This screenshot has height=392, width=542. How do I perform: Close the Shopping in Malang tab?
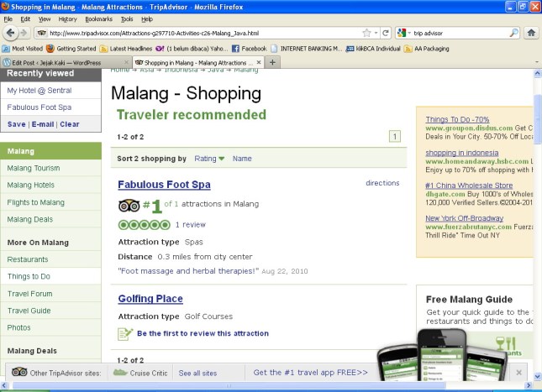(x=259, y=62)
